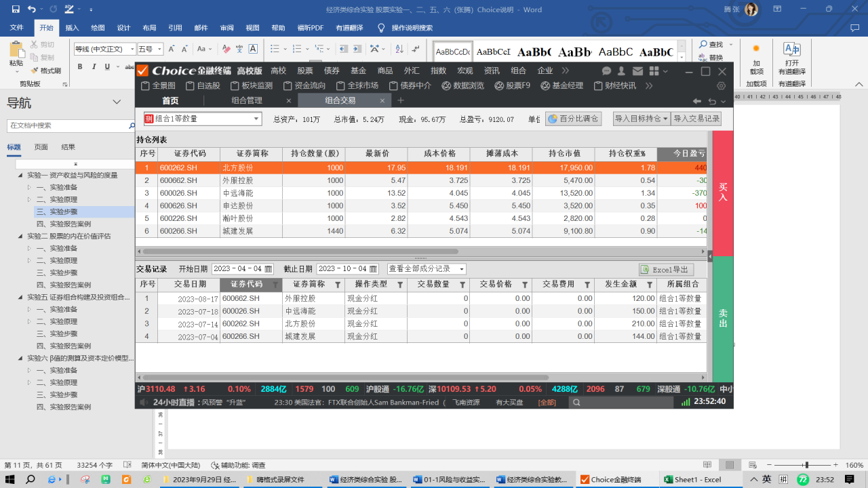Image resolution: width=868 pixels, height=488 pixels.
Task: Decrease font size icon in Word ribbon
Action: 184,49
